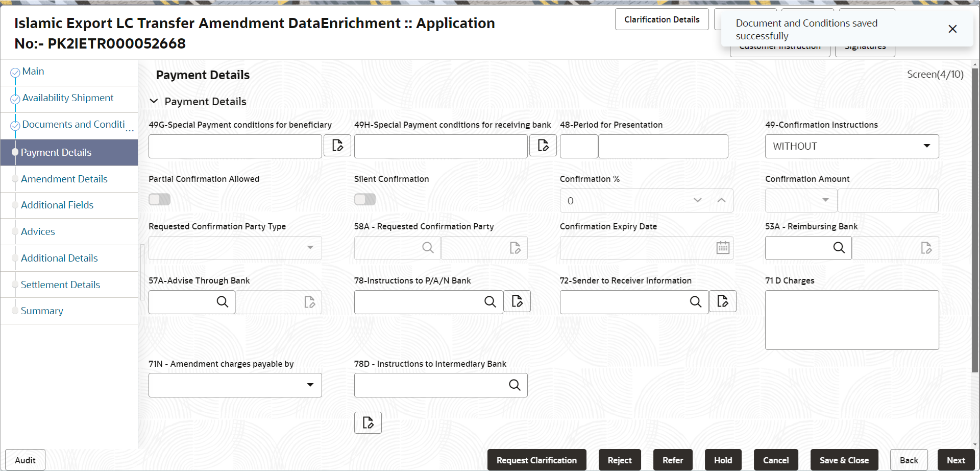Enable the Partial Confirmation Allowed toggle
This screenshot has height=471, width=980.
(x=159, y=199)
